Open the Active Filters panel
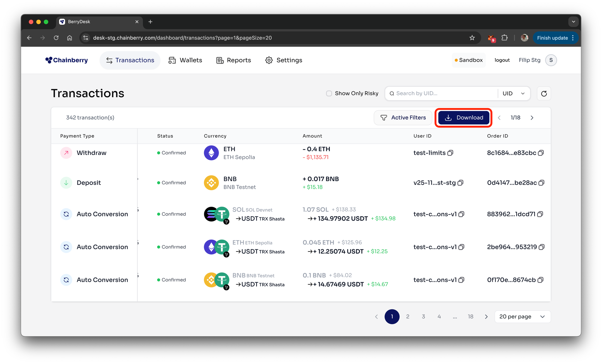Viewport: 602px width, 364px height. [403, 118]
